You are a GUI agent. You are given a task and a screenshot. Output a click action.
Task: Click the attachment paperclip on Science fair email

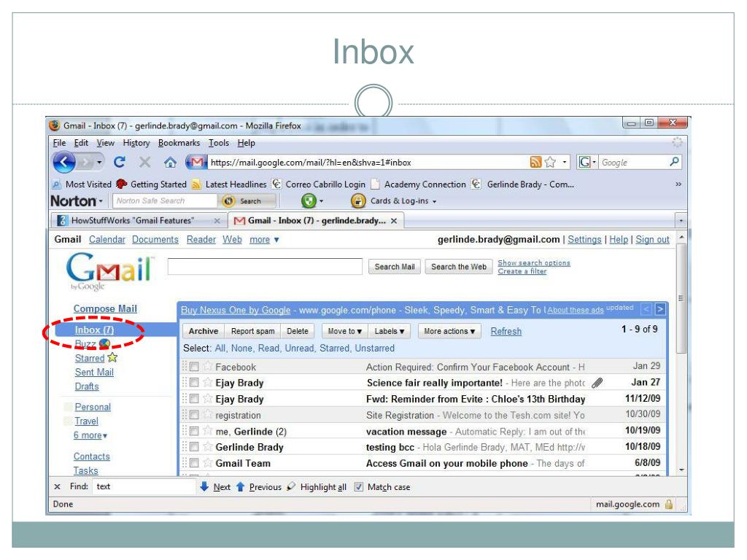[597, 383]
